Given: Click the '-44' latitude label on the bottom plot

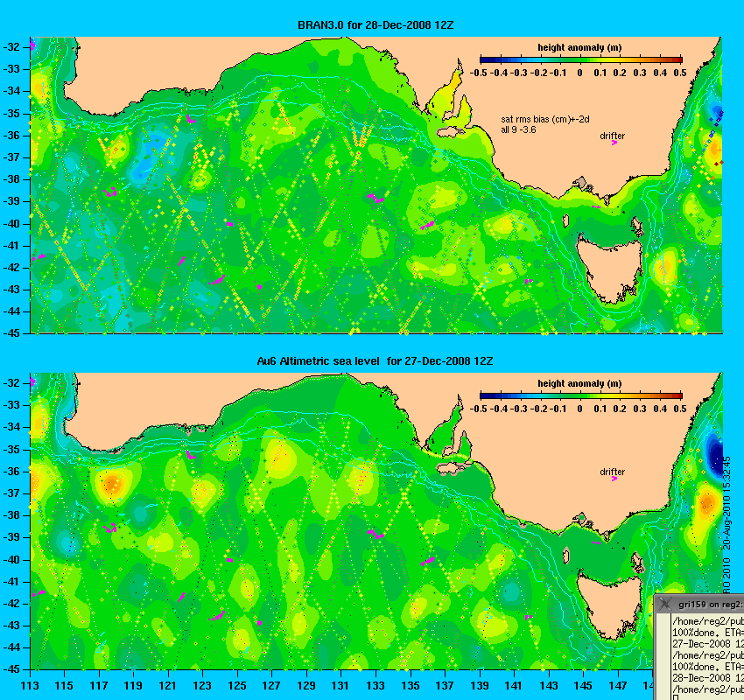Looking at the screenshot, I should pos(11,647).
